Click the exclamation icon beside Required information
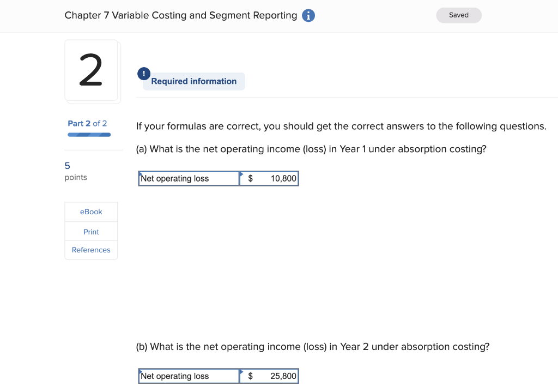Viewport: 558px width, 392px height. click(143, 73)
